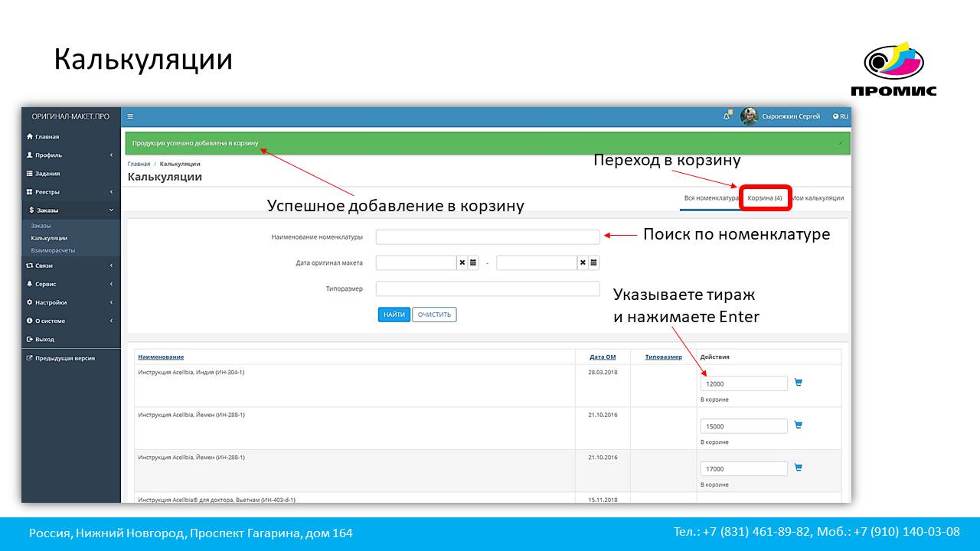Click the cart icon next to 17000
Viewport: 980px width, 551px height.
click(798, 467)
